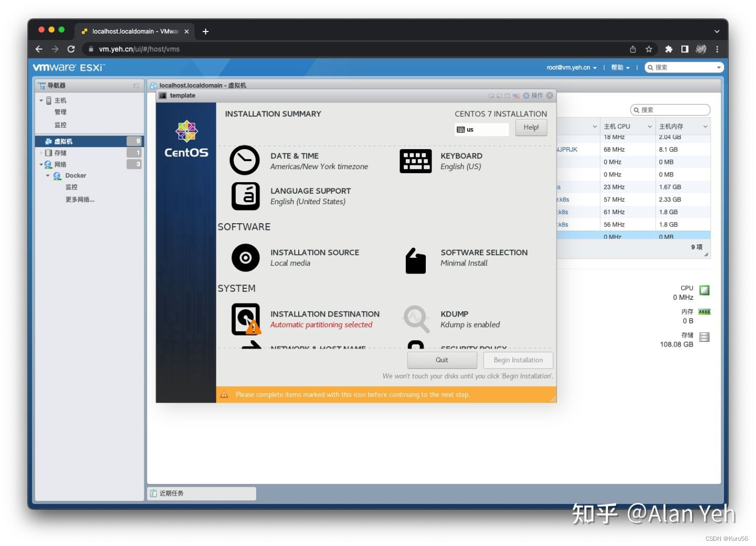Open the Language Support icon

click(245, 196)
